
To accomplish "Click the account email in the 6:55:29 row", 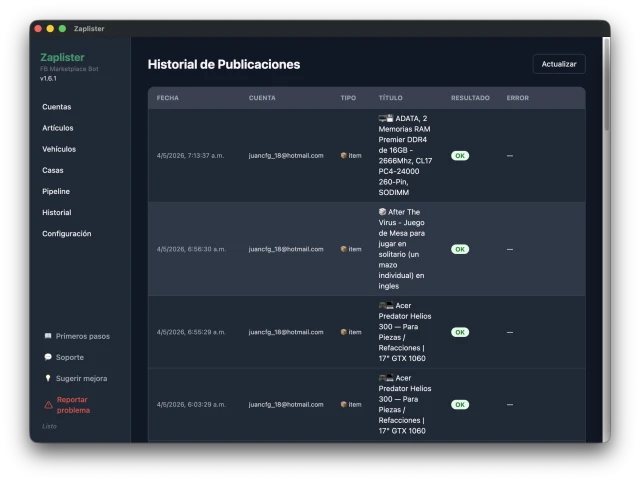I will pos(286,332).
